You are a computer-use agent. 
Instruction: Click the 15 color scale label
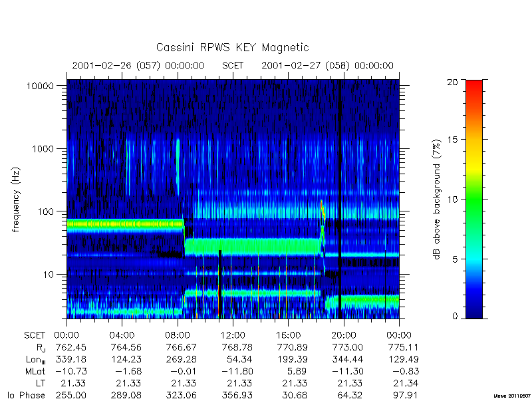pos(453,140)
